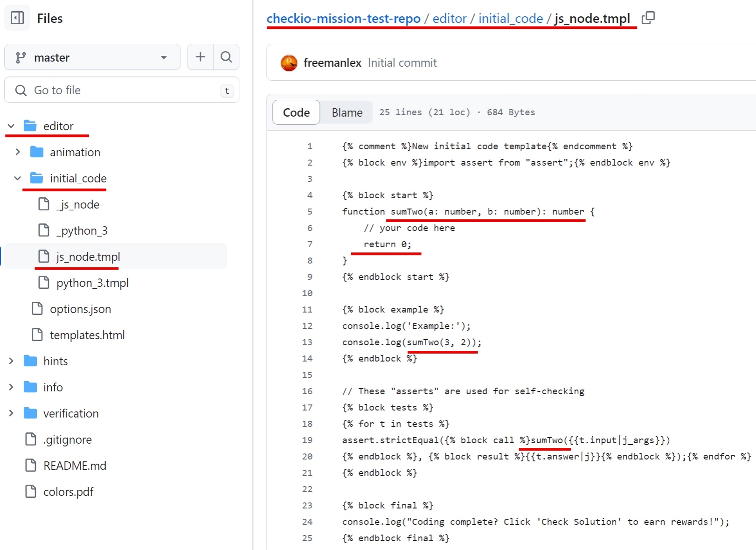Image resolution: width=756 pixels, height=550 pixels.
Task: Open the _python_3 file
Action: 82,230
